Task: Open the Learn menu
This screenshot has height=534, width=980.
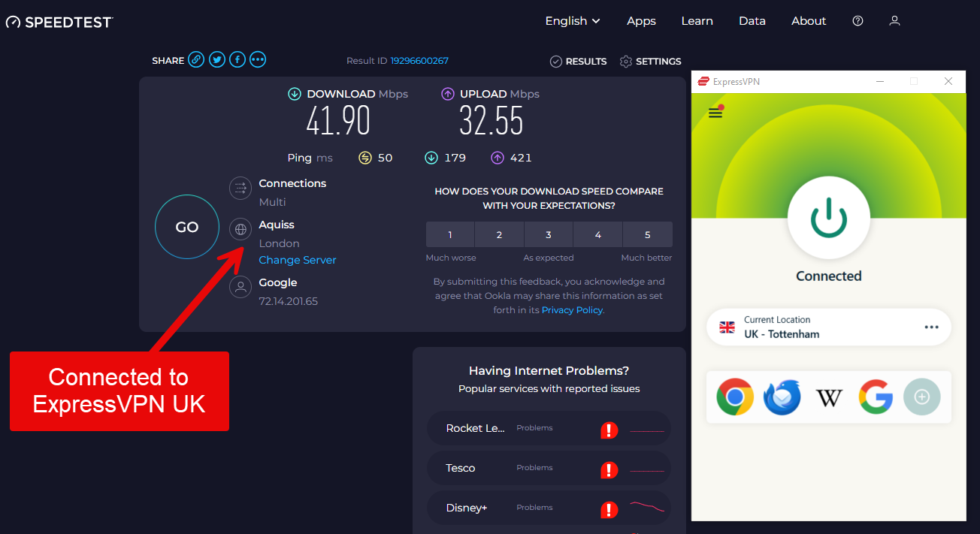Action: pyautogui.click(x=697, y=21)
